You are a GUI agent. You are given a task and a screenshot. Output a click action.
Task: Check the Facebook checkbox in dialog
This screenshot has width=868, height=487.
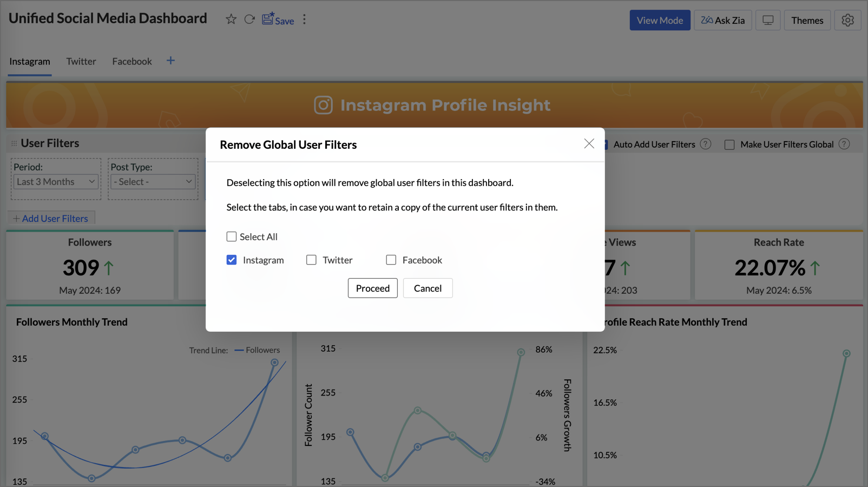391,260
